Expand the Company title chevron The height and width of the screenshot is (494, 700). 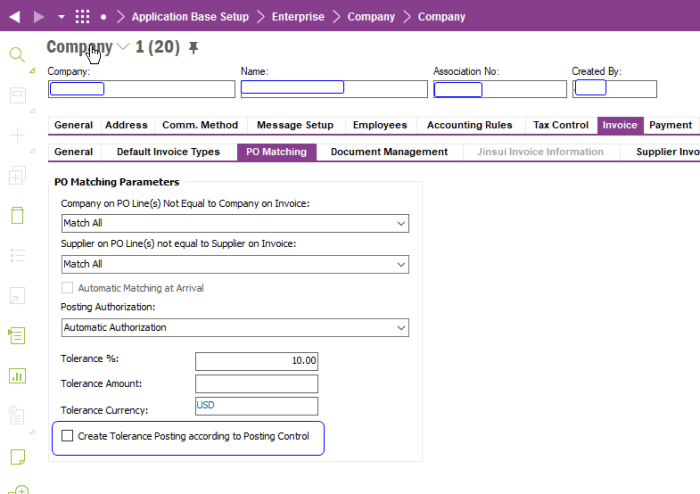click(x=123, y=46)
